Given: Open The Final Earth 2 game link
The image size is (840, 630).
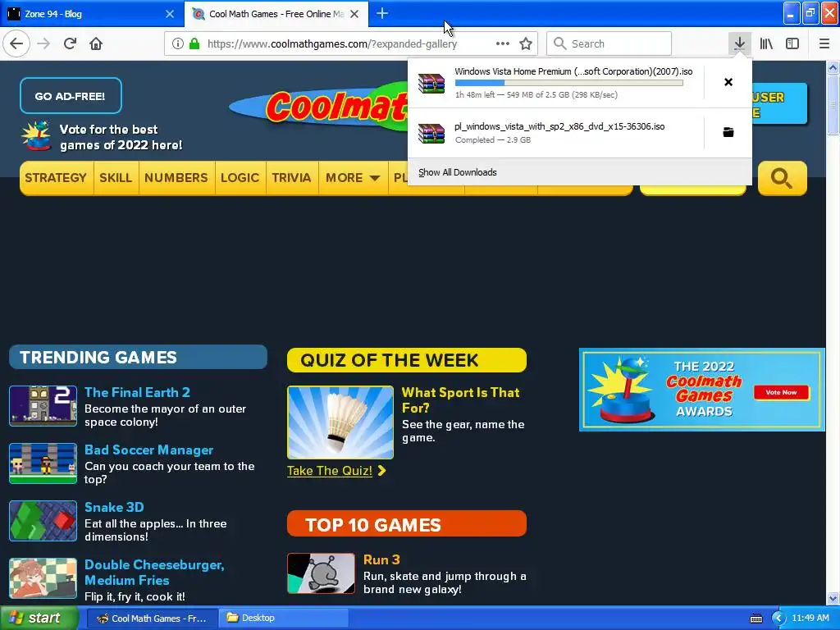Looking at the screenshot, I should (x=137, y=392).
